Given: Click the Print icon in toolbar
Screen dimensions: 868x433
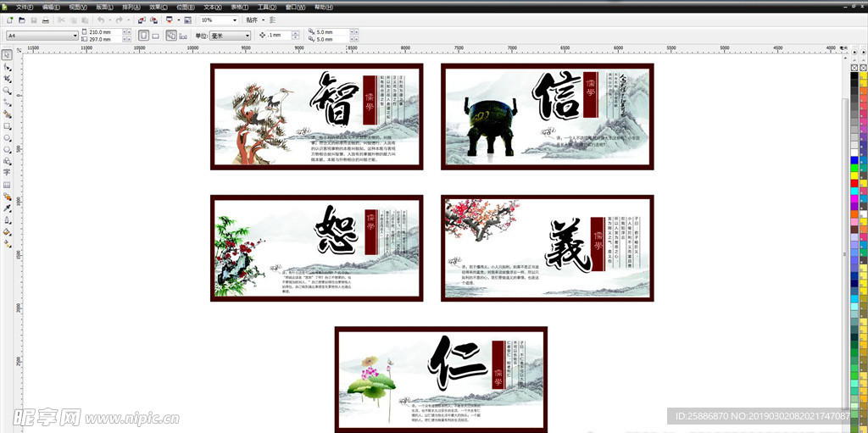Looking at the screenshot, I should [45, 19].
